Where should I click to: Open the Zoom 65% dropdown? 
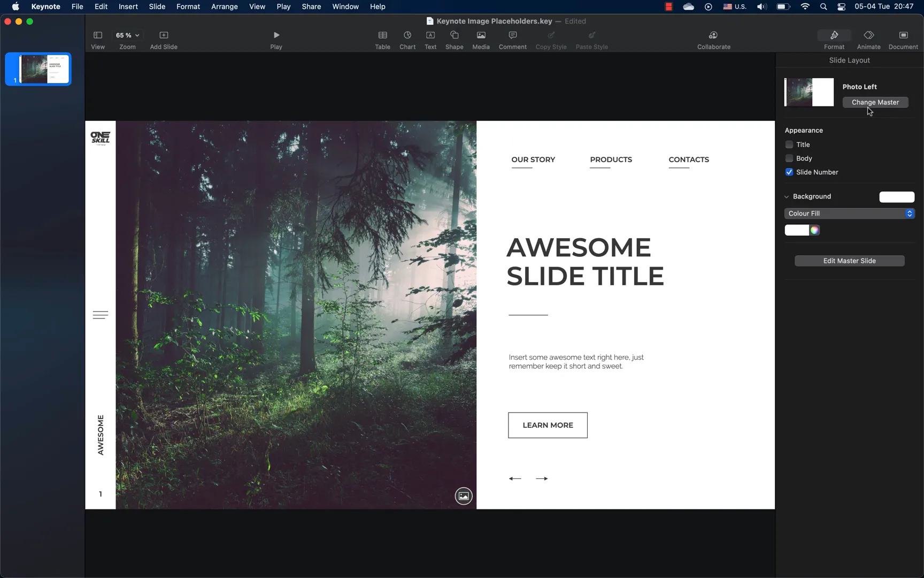128,35
